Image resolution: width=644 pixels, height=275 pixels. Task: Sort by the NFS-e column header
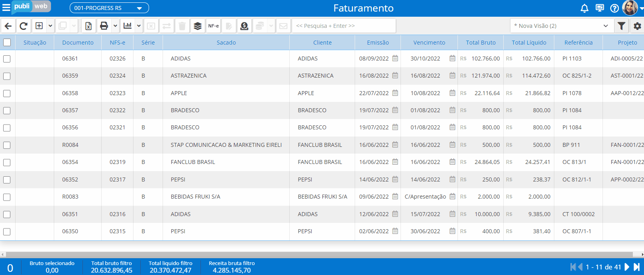coord(118,43)
